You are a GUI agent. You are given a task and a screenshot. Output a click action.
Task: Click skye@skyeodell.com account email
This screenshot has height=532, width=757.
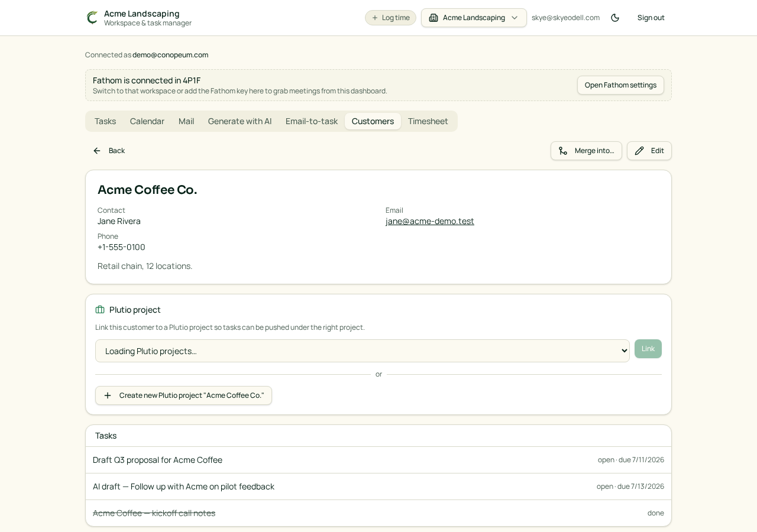(565, 18)
